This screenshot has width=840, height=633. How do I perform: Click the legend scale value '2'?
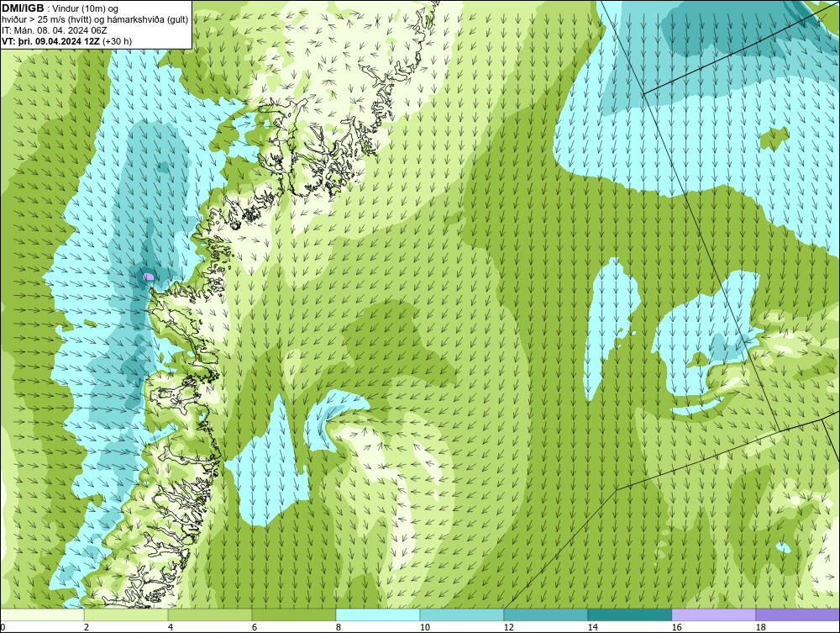pyautogui.click(x=87, y=627)
